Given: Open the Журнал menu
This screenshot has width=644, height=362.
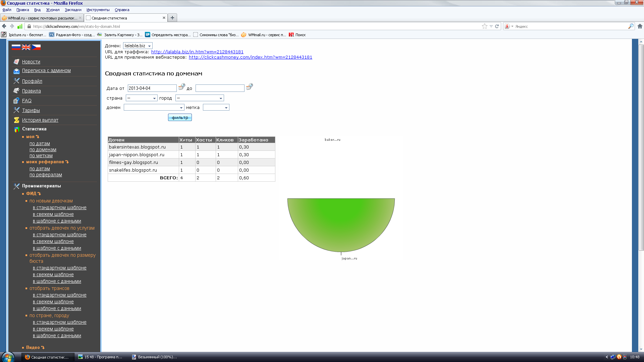Looking at the screenshot, I should pos(53,10).
